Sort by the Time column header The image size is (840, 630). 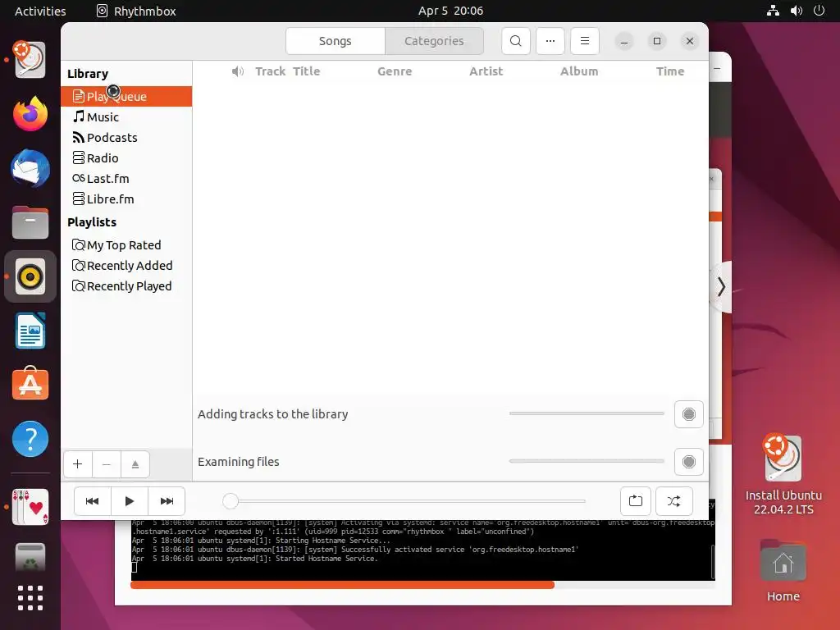(x=670, y=71)
